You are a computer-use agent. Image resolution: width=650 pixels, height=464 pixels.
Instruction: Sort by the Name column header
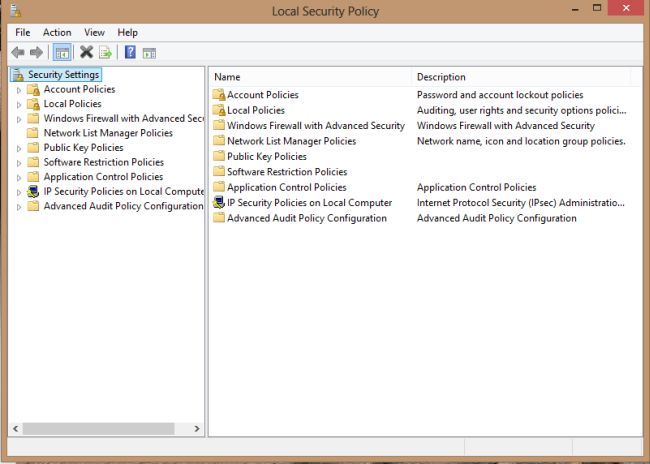pyautogui.click(x=311, y=77)
